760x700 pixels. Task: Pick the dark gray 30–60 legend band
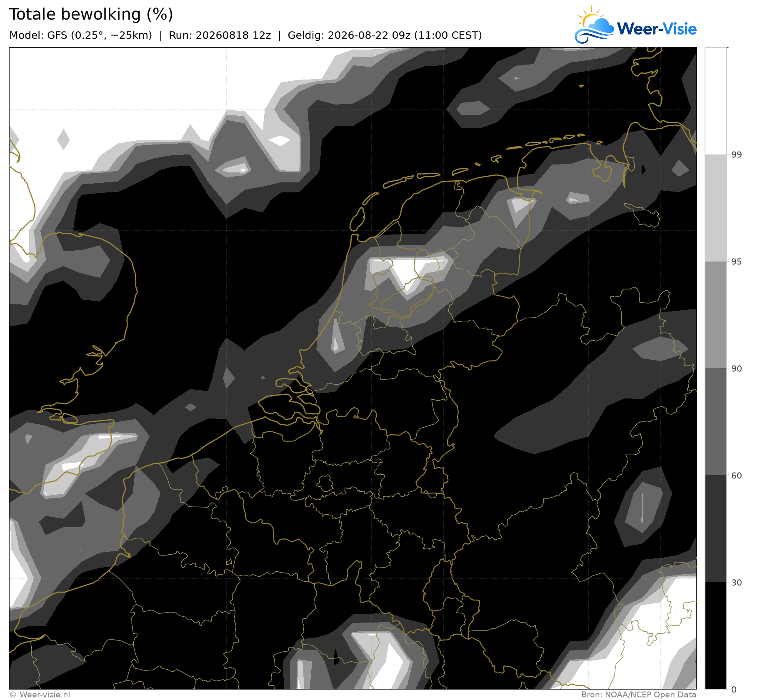point(716,529)
